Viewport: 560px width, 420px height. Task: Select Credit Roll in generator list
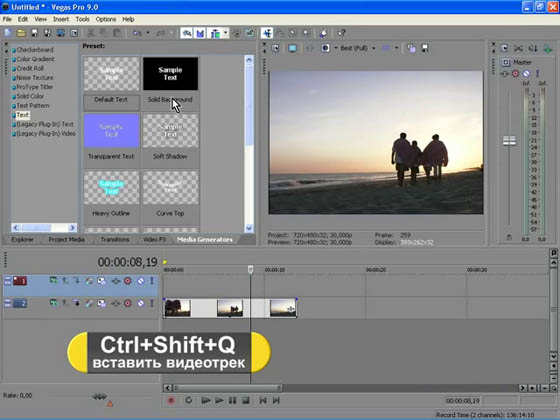(x=30, y=68)
